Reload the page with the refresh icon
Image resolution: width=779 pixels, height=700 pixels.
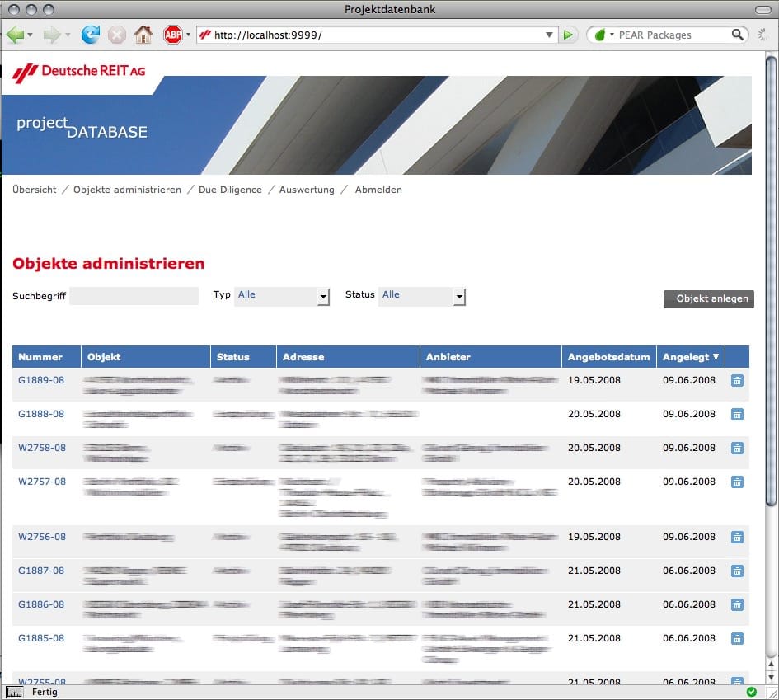coord(91,35)
